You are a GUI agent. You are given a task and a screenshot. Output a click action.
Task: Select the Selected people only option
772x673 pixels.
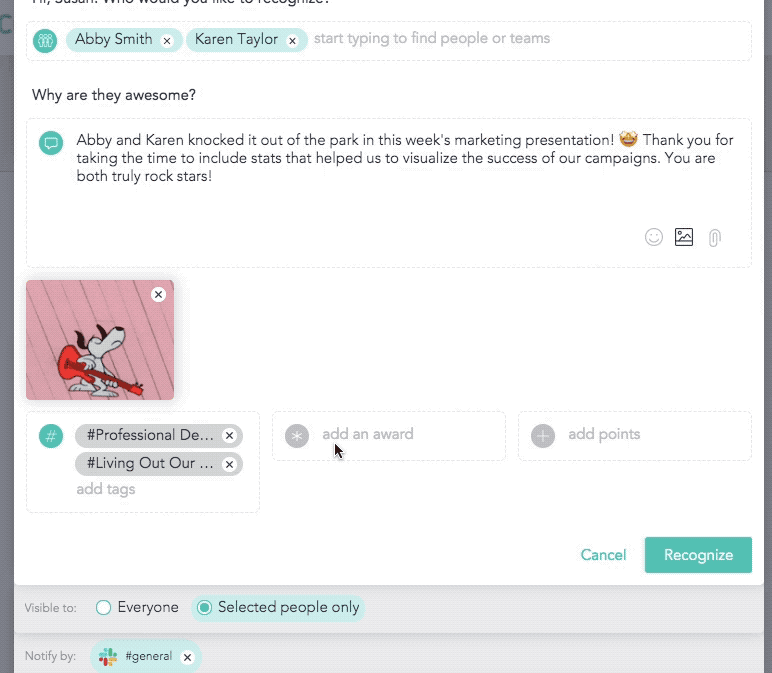[278, 608]
